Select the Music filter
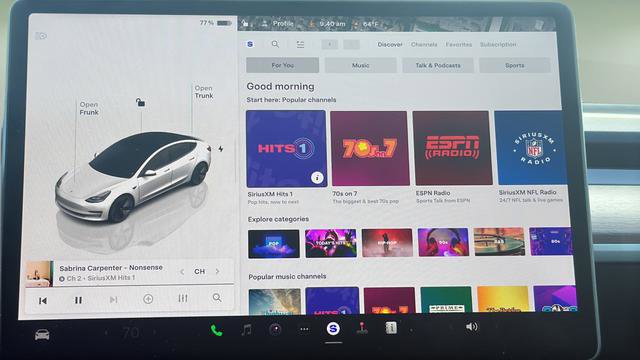This screenshot has width=640, height=360. [x=360, y=65]
